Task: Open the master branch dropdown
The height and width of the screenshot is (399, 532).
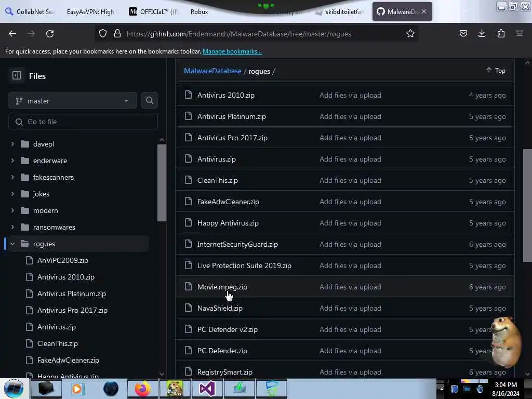Action: point(73,101)
